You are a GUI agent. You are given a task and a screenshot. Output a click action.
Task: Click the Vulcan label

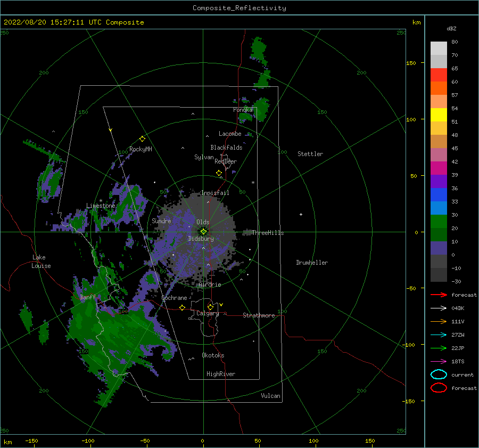click(271, 396)
